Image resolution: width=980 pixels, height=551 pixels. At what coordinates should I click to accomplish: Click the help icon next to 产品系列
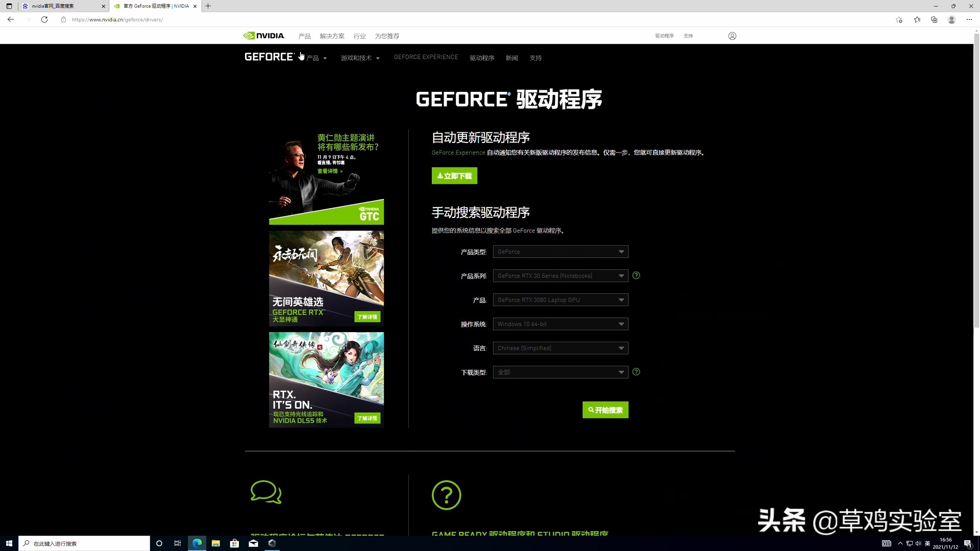(636, 275)
